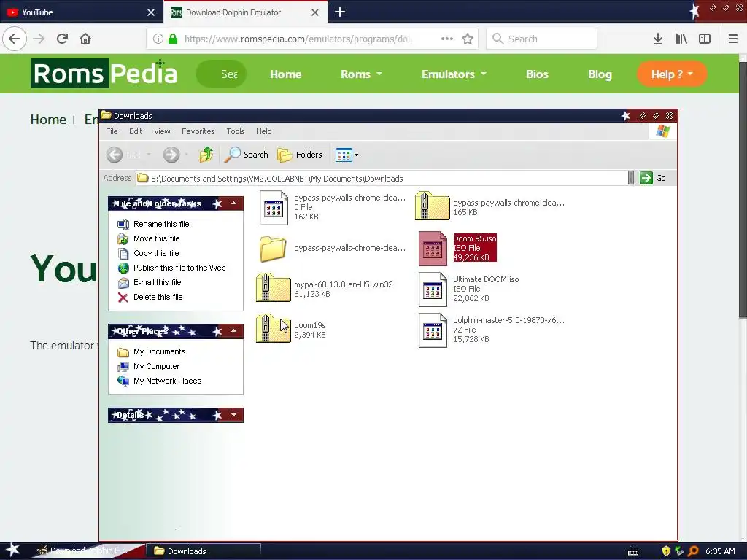Open the page actions three-dot menu

pos(447,39)
